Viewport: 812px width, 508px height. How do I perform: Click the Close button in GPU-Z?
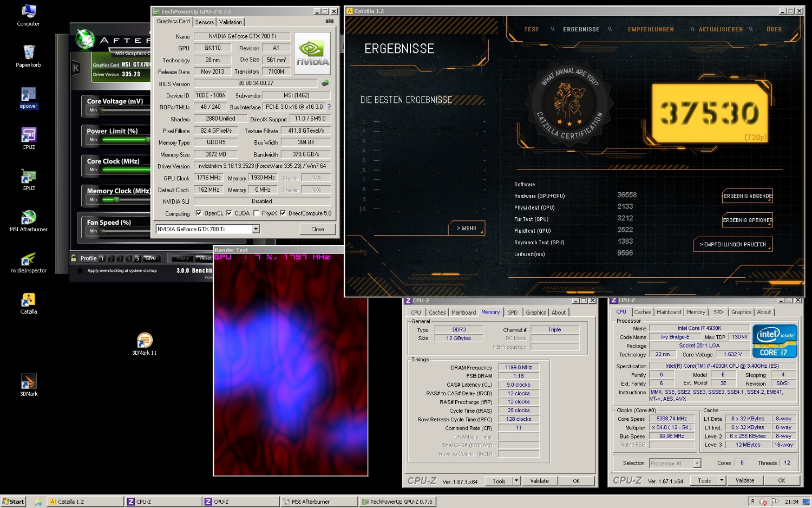click(x=318, y=229)
